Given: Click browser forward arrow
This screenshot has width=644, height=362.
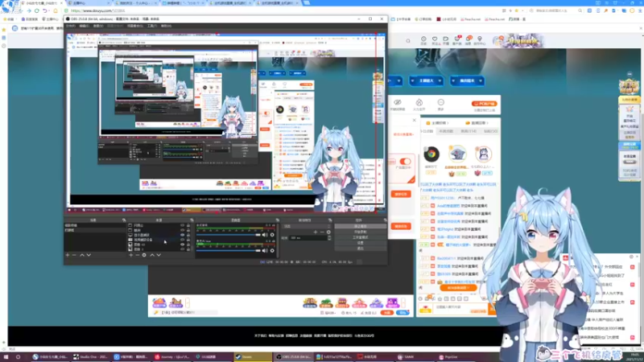Looking at the screenshot, I should tap(29, 10).
